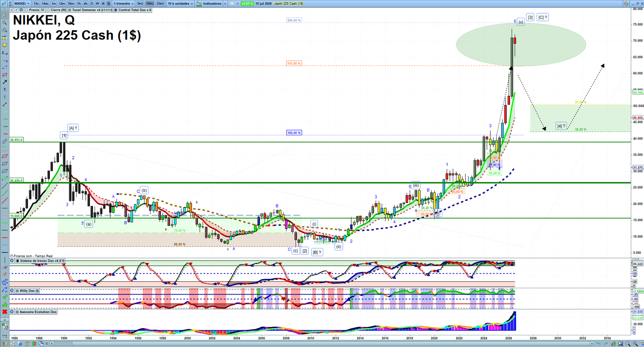Select the 4h timeframe button
This screenshot has height=347, width=644.
(x=85, y=4)
